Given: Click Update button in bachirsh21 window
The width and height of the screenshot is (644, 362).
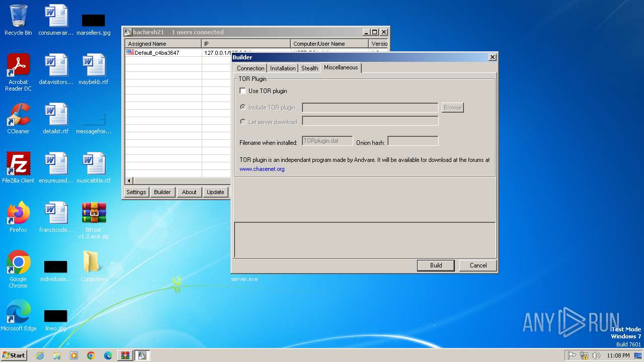Looking at the screenshot, I should 215,192.
